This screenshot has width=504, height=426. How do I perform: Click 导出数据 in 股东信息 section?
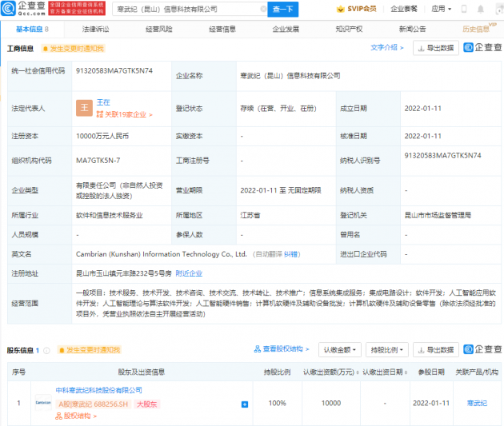435,349
